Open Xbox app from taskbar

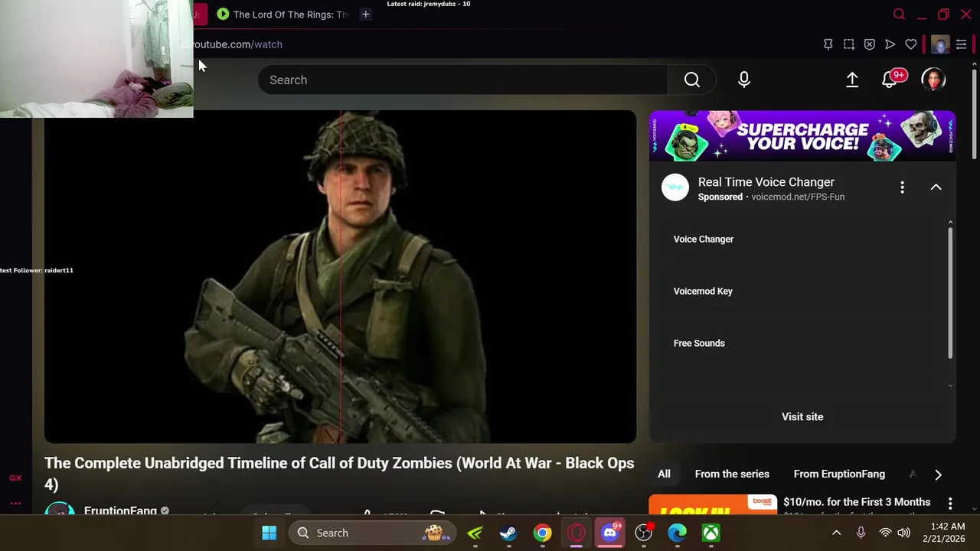tap(710, 533)
